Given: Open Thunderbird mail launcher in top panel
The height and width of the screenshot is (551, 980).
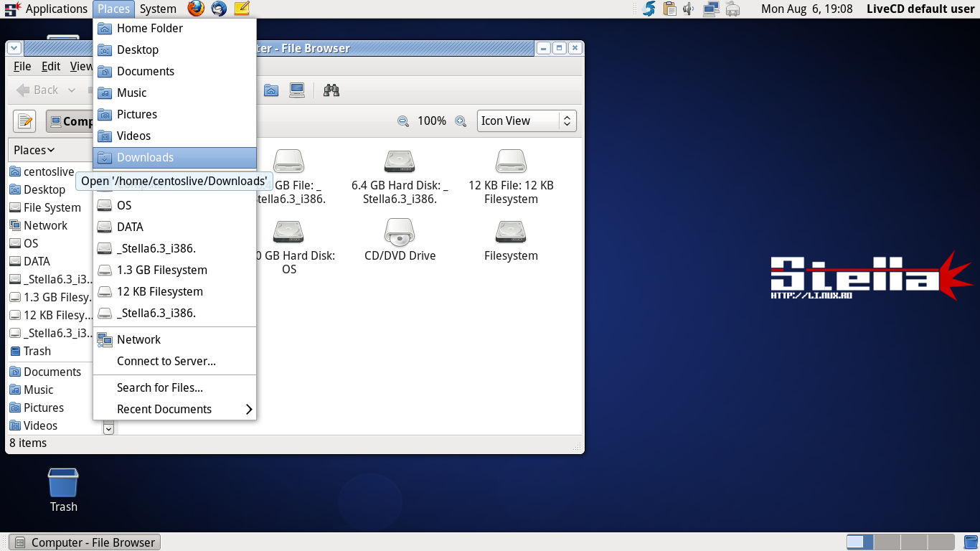Looking at the screenshot, I should (x=219, y=9).
